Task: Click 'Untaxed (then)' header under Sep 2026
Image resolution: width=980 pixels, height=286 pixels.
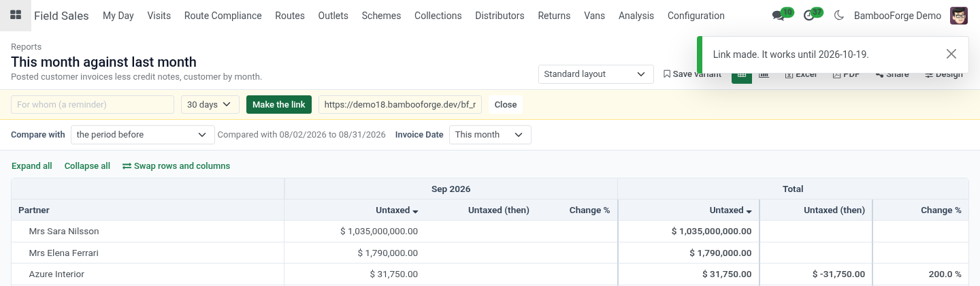Action: 499,210
